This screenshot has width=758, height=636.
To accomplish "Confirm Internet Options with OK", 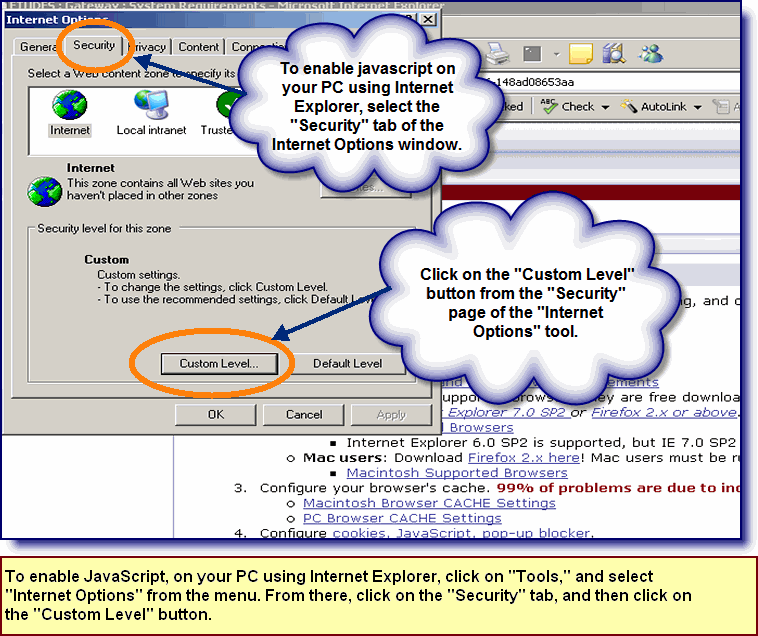I will pyautogui.click(x=216, y=415).
